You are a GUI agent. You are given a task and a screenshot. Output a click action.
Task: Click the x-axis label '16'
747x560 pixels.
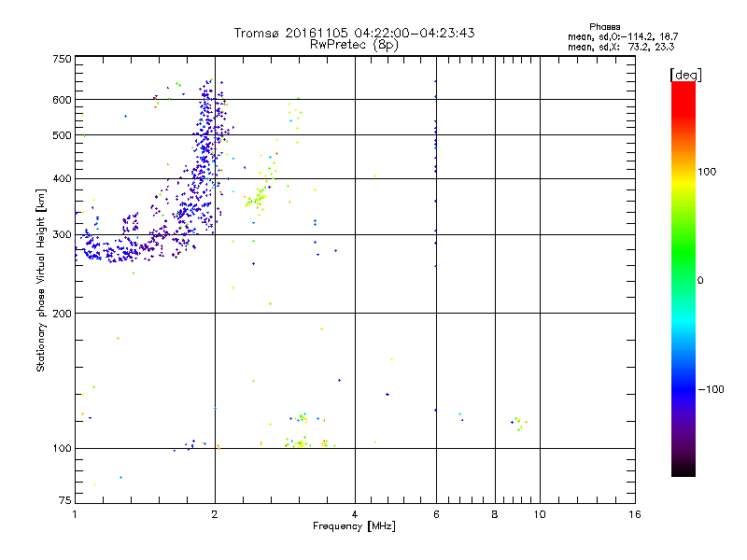(x=635, y=514)
